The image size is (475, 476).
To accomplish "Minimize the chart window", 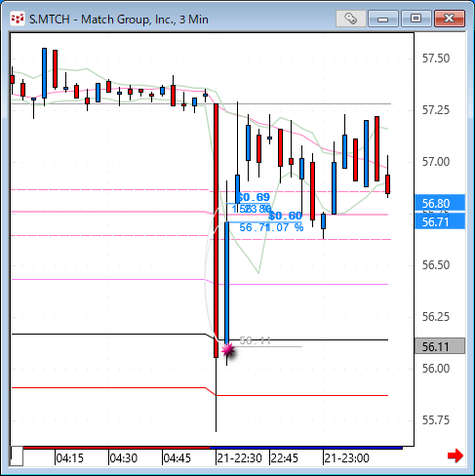I will 383,19.
